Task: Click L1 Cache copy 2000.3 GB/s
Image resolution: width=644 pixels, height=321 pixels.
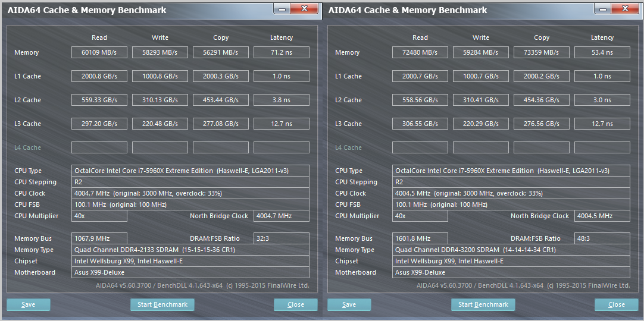Action: point(221,76)
